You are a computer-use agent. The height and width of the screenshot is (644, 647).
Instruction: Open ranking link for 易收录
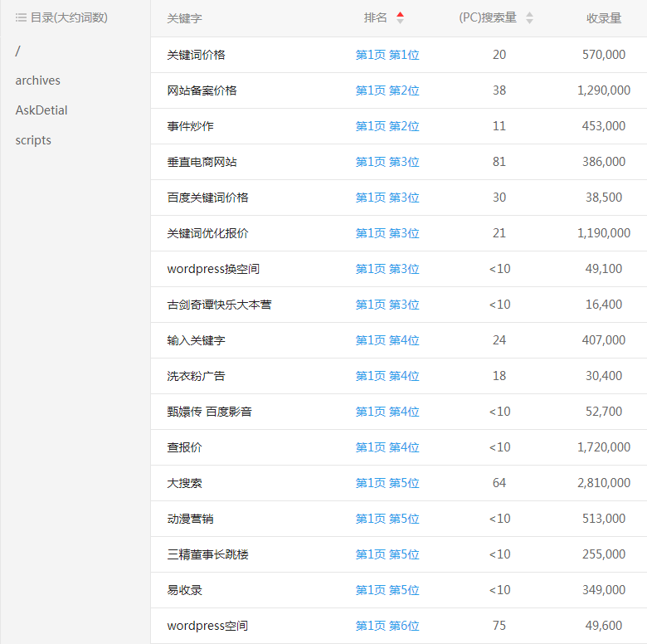[x=387, y=590]
